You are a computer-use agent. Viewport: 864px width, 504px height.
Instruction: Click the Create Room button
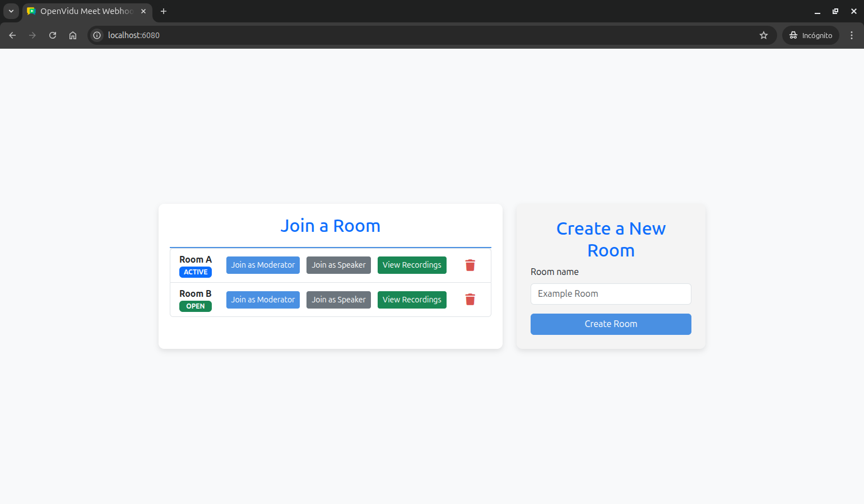click(611, 324)
